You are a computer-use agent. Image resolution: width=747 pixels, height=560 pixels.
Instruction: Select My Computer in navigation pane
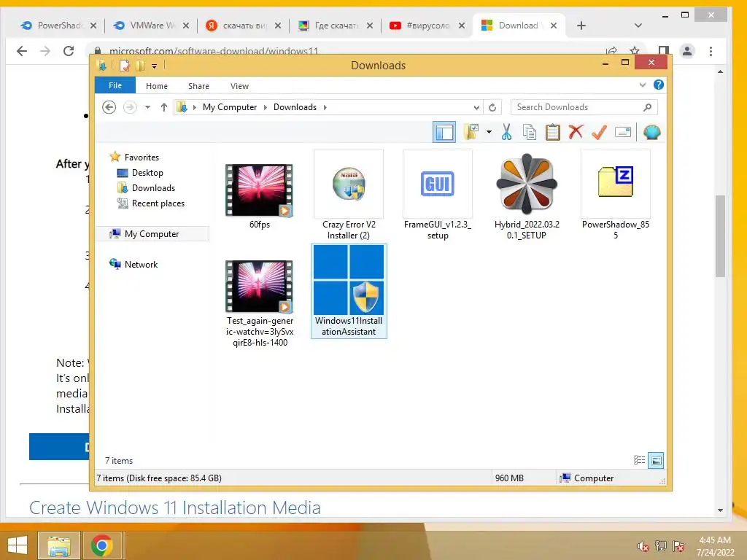[x=152, y=234]
